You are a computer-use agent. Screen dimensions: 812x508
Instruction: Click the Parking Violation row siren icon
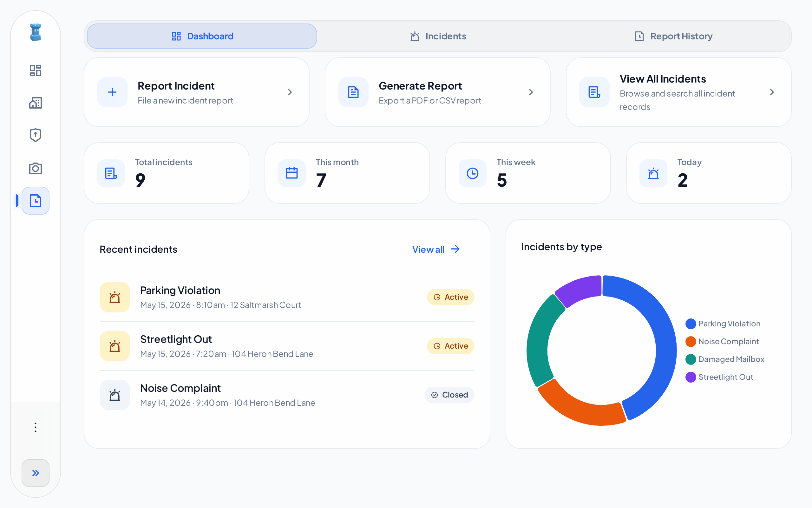(115, 297)
